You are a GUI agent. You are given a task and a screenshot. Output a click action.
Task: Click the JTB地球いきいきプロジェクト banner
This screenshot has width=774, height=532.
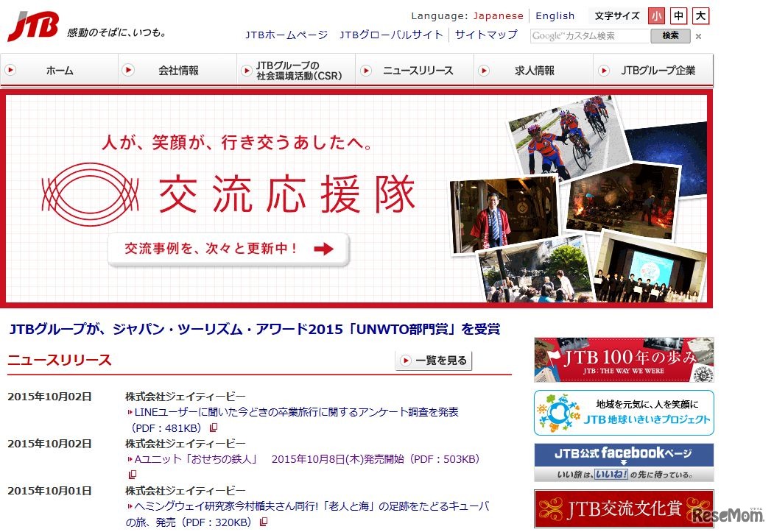point(623,412)
